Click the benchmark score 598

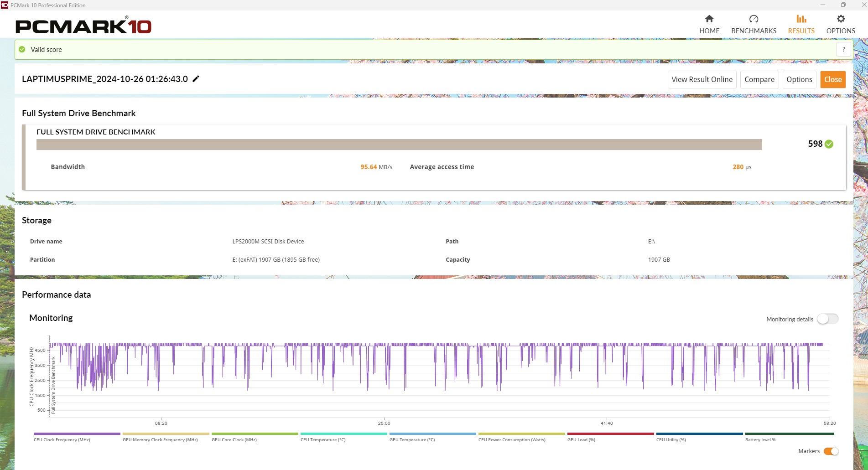coord(815,144)
